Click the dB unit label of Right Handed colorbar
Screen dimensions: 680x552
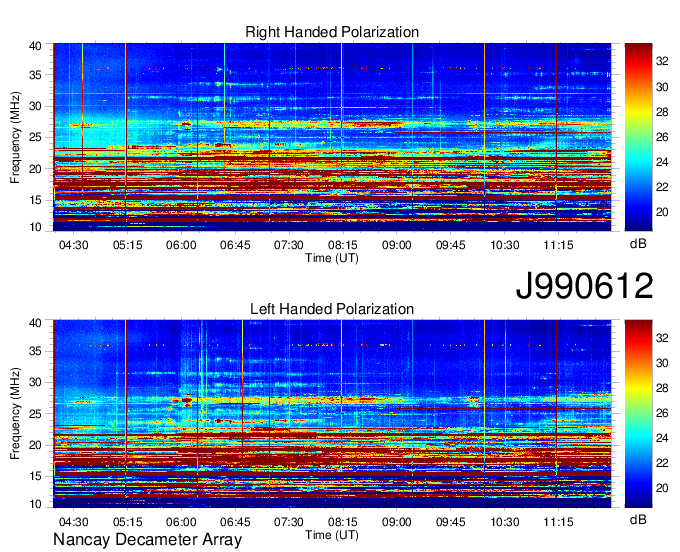pyautogui.click(x=638, y=243)
